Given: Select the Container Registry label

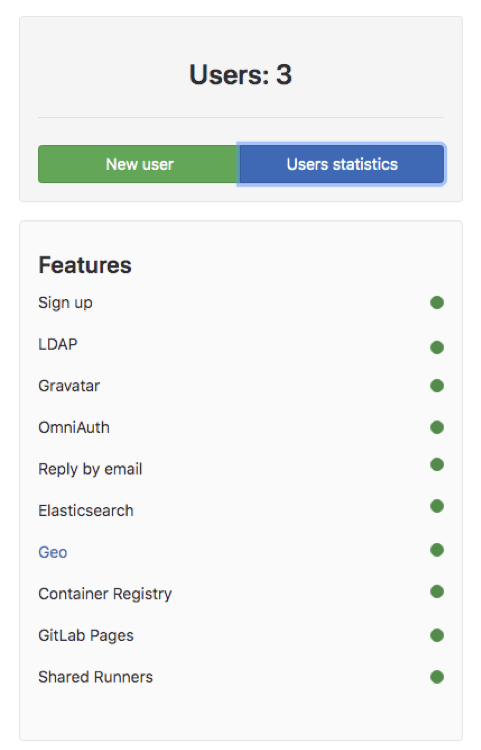Looking at the screenshot, I should (105, 594).
